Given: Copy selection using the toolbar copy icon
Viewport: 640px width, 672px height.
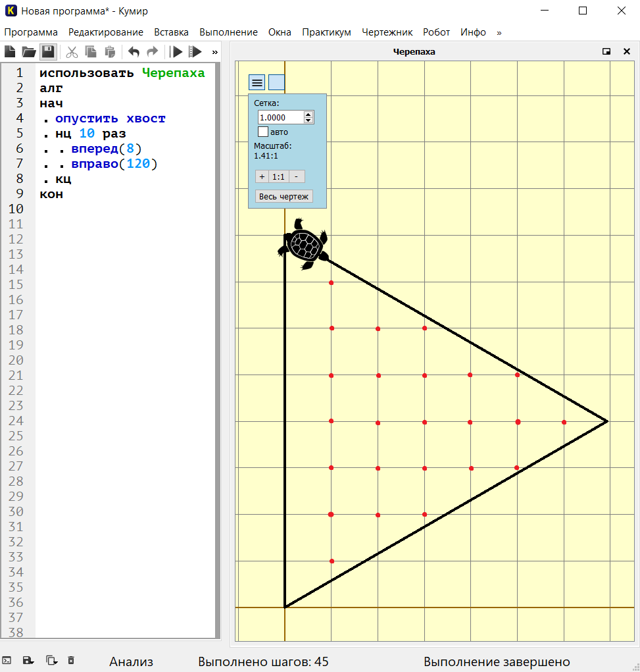Looking at the screenshot, I should coord(91,52).
